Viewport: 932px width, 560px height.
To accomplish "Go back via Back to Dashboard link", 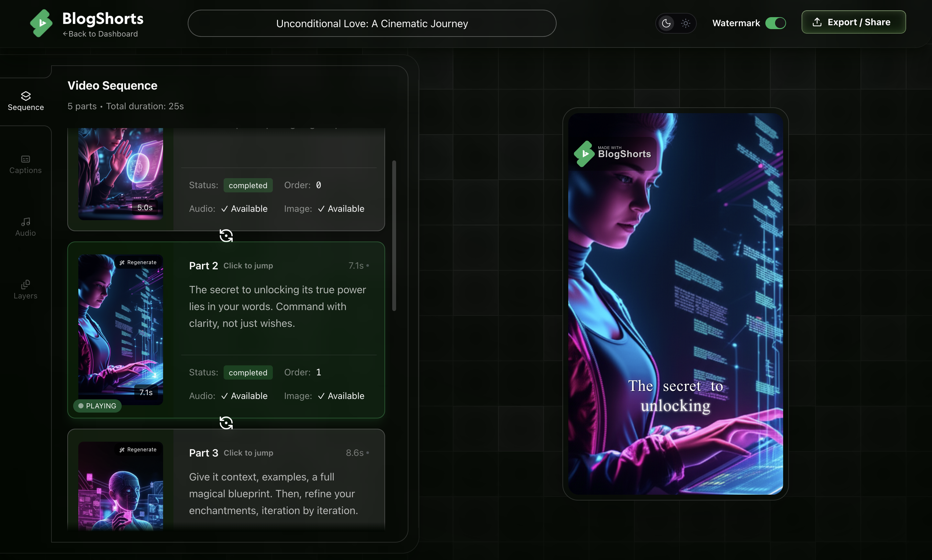I will (100, 34).
